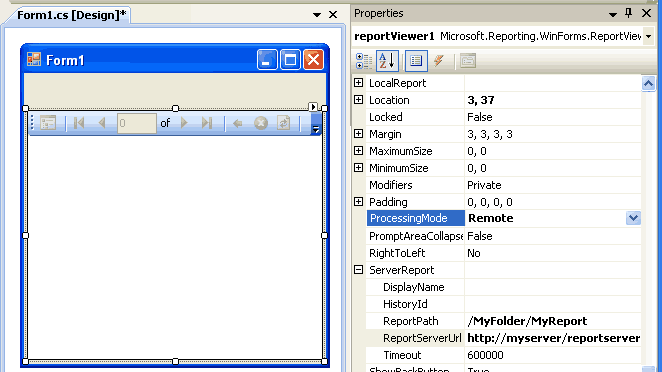Click the Padding value 0, 0, 0, 0

coord(490,202)
